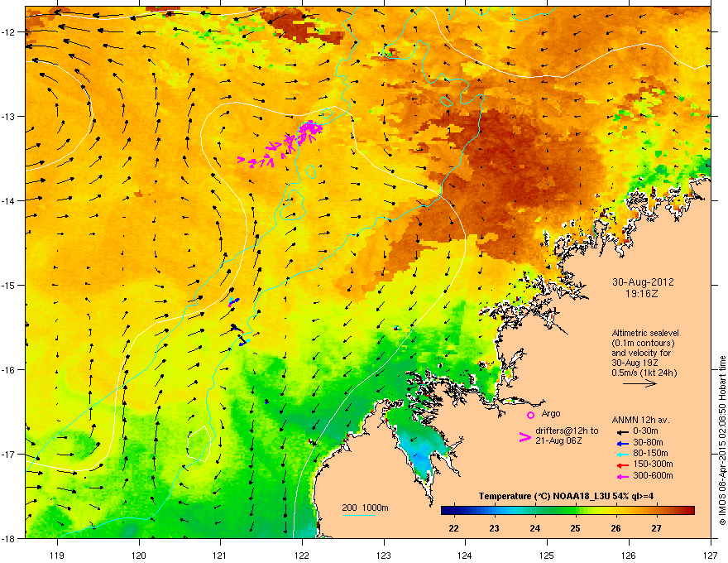Click the 0.5m/s (1kt 24h) scale text
728x563 pixels.
pos(644,373)
